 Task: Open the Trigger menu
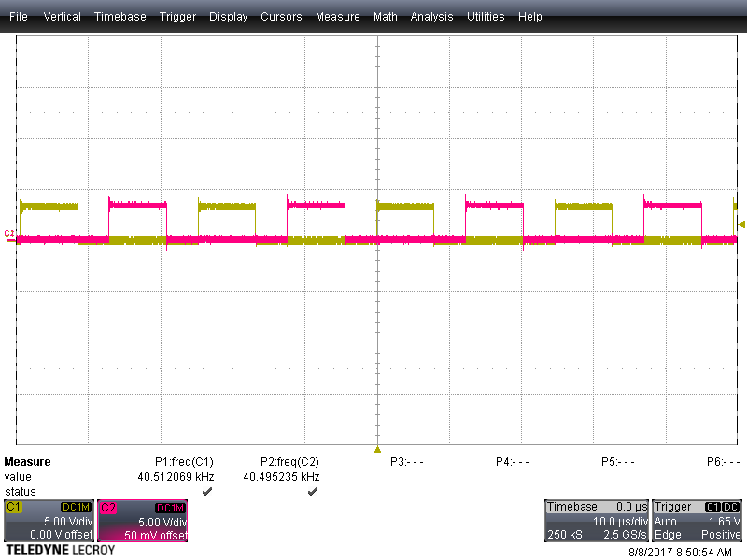(177, 17)
